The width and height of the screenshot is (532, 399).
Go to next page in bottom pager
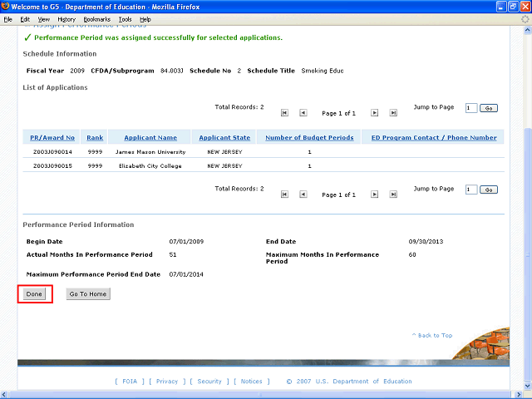pos(374,194)
